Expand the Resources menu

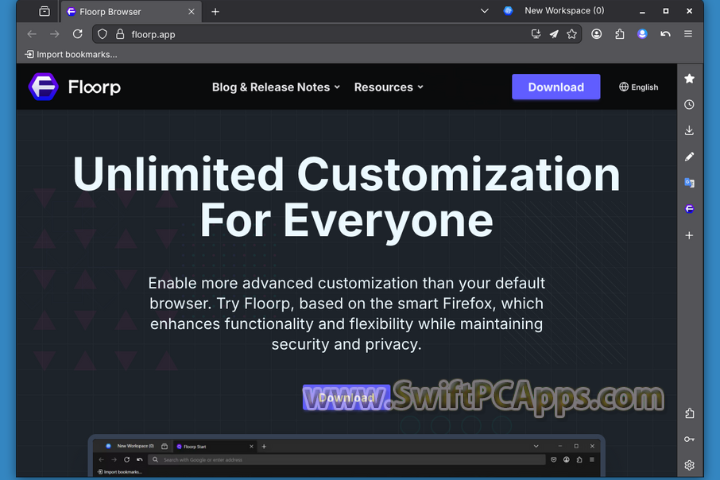coord(388,87)
